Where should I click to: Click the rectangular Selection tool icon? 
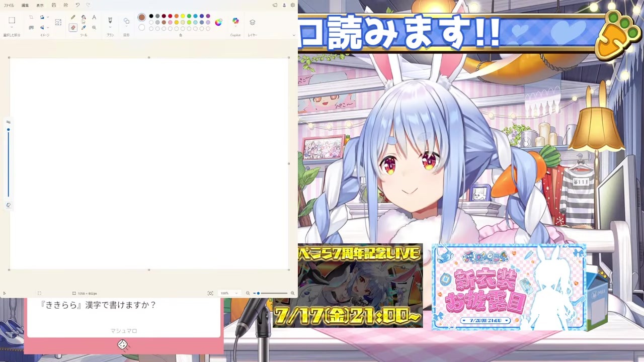coord(12,20)
